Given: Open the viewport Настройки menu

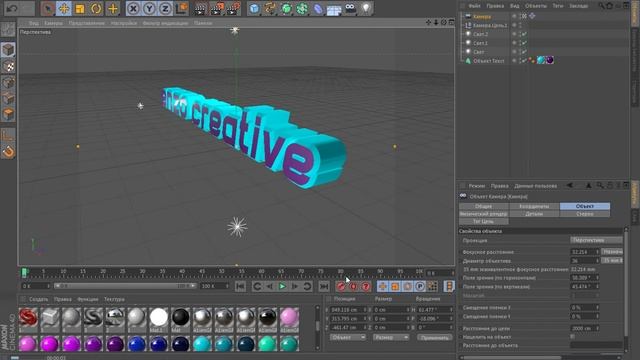Looking at the screenshot, I should tap(124, 23).
